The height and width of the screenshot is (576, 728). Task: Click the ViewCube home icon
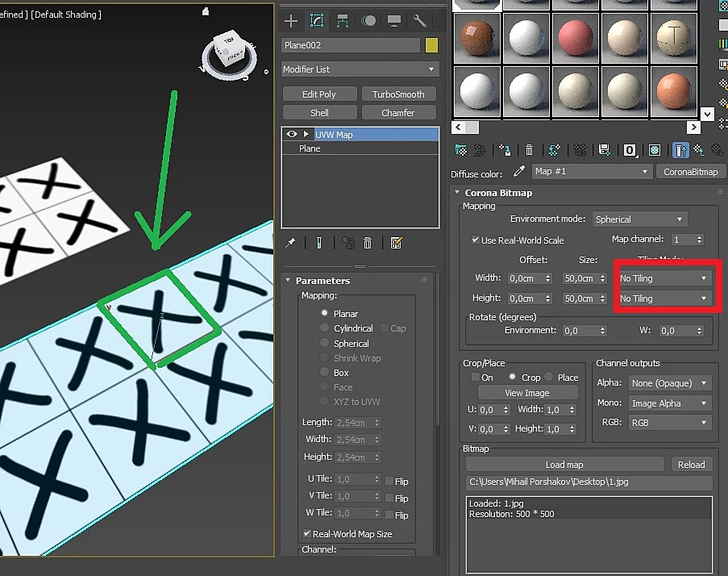pyautogui.click(x=206, y=11)
